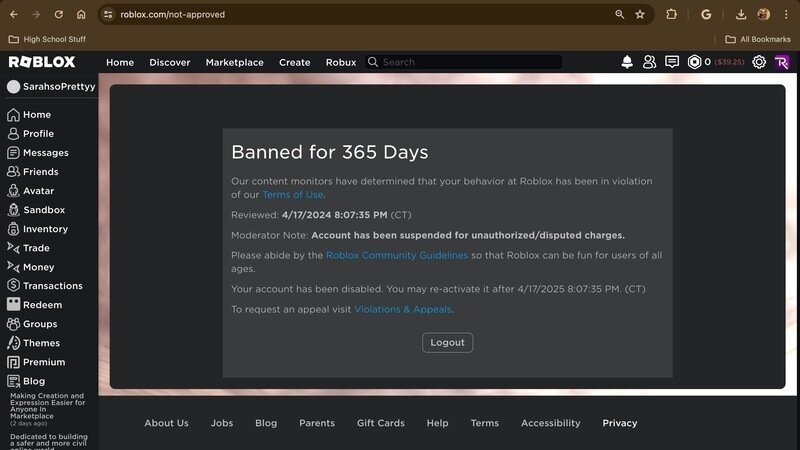Click the Roblox search field
800x450 pixels.
point(463,62)
